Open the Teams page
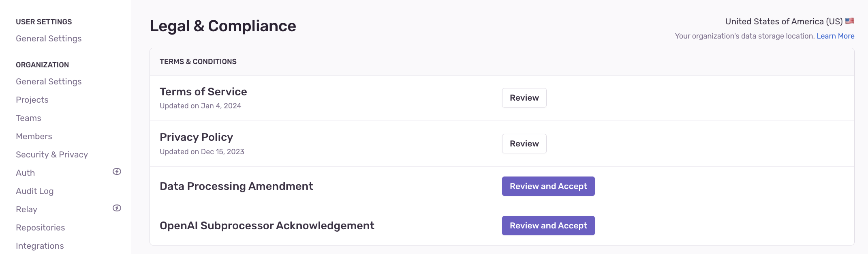This screenshot has width=868, height=254. coord(28,118)
